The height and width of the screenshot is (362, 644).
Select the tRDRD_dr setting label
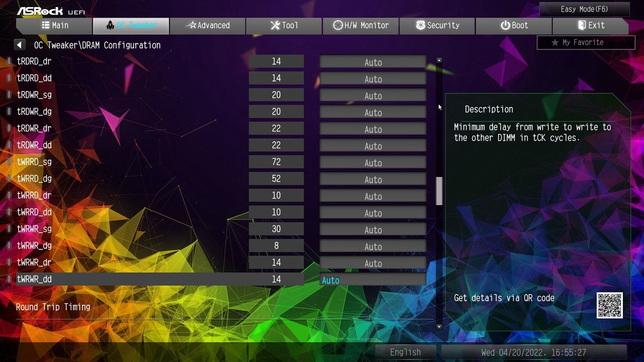[x=34, y=61]
